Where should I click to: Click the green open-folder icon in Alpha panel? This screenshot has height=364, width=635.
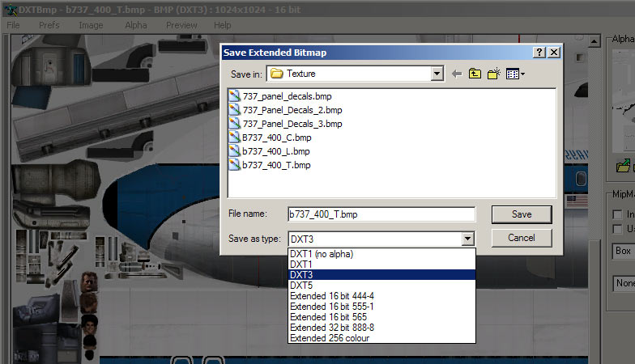click(x=624, y=165)
